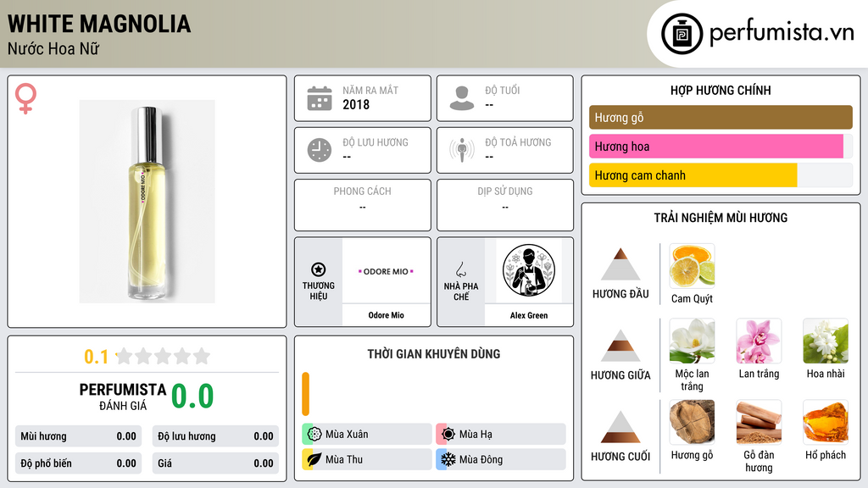Select the Gỗ đàn hương note image

(759, 422)
